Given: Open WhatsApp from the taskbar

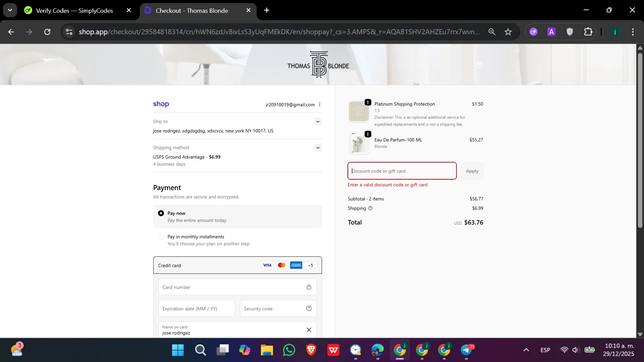Looking at the screenshot, I should (289, 350).
